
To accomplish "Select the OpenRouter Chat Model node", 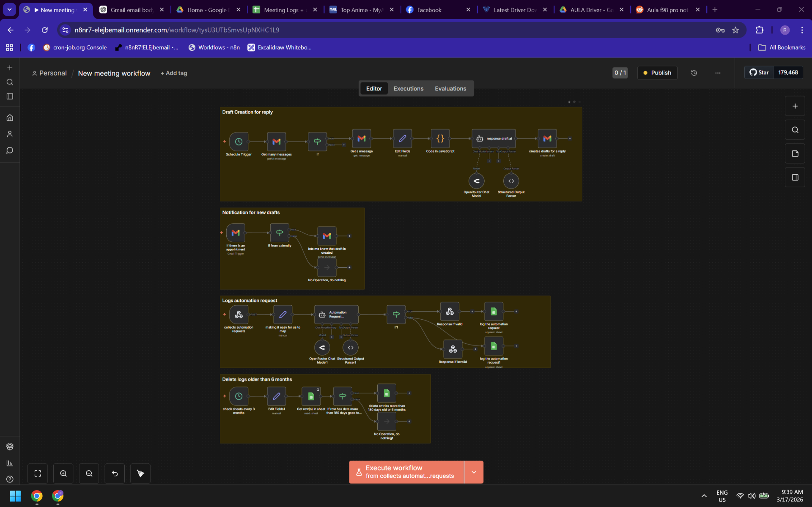I will pyautogui.click(x=476, y=181).
